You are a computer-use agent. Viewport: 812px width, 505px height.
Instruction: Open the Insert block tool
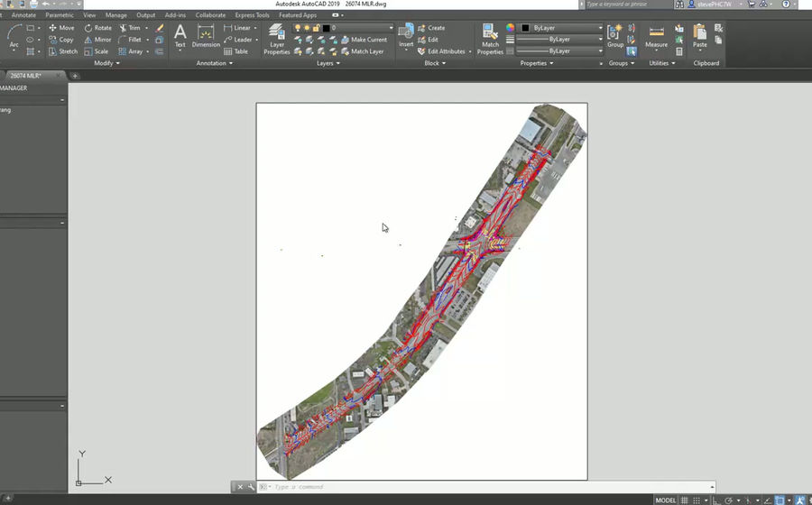click(406, 36)
